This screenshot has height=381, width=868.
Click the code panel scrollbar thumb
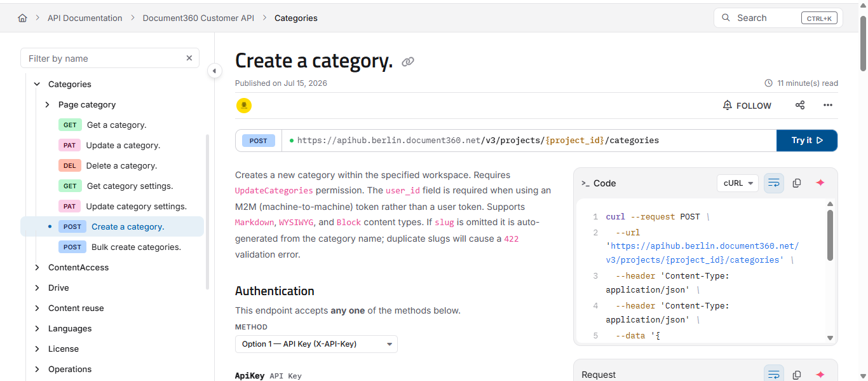pyautogui.click(x=830, y=235)
